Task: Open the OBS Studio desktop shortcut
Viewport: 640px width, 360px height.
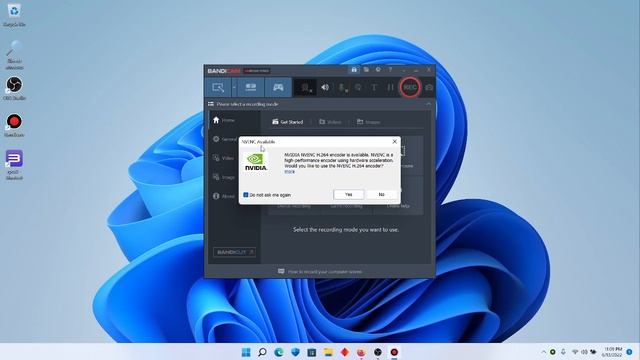Action: coord(14,88)
